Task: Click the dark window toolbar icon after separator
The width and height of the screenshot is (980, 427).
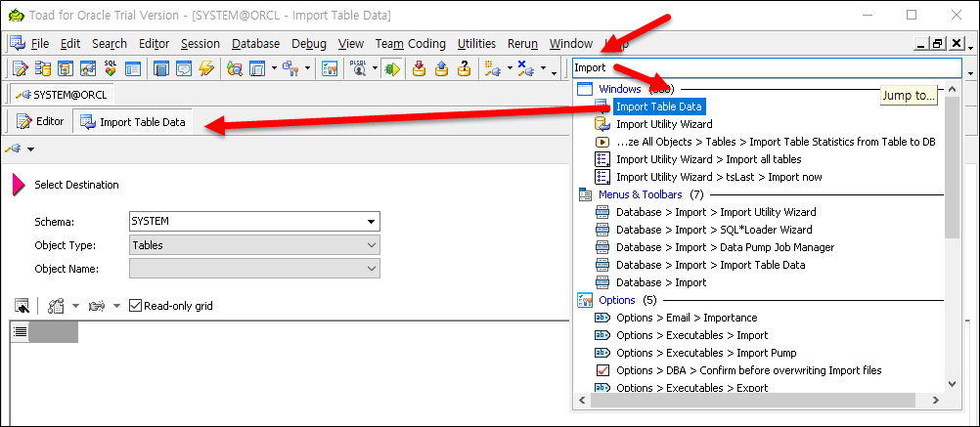Action: (161, 68)
